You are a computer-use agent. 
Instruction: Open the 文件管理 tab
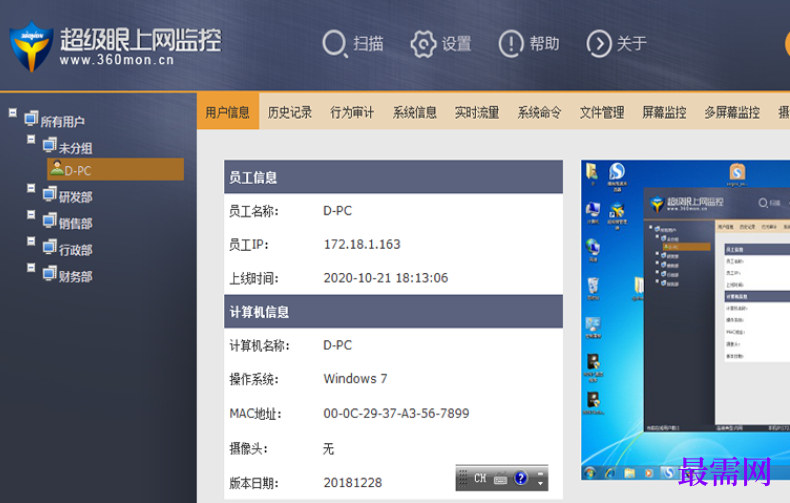(602, 112)
